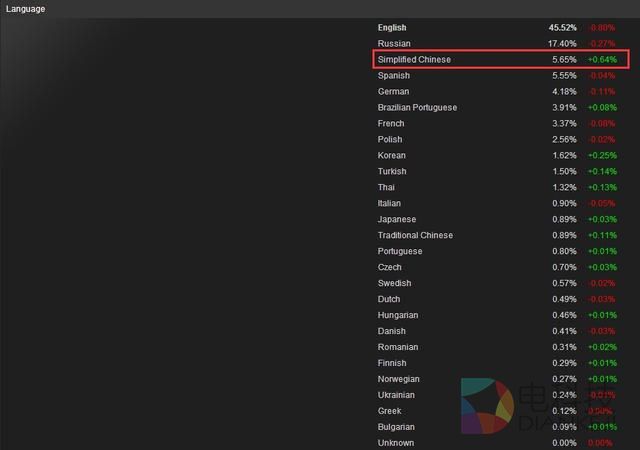Select the English language row
Viewport: 640px width, 450px height.
496,28
